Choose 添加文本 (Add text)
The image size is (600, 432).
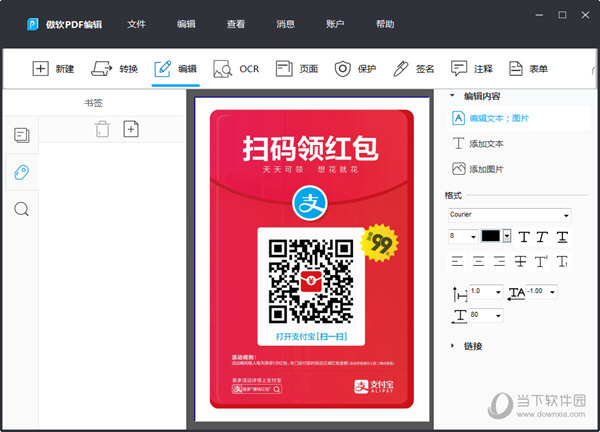pos(478,143)
